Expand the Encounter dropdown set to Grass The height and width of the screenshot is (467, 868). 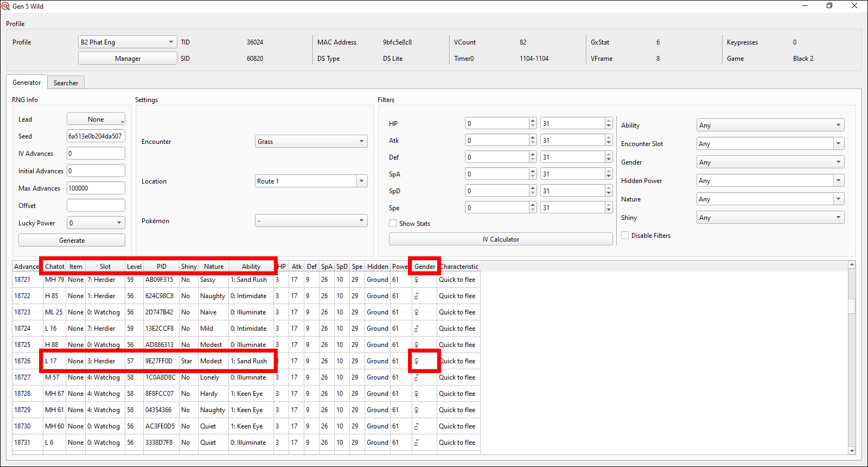[311, 142]
